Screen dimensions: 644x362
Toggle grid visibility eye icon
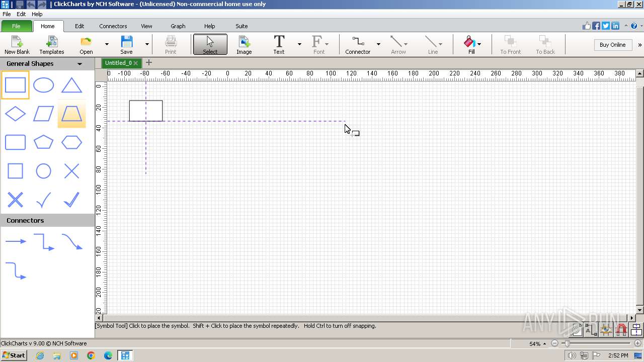606,330
